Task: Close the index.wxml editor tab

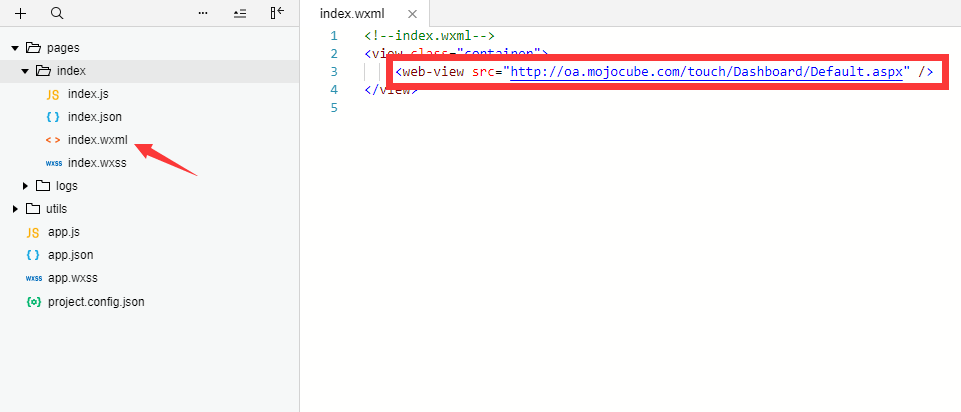Action: (412, 14)
